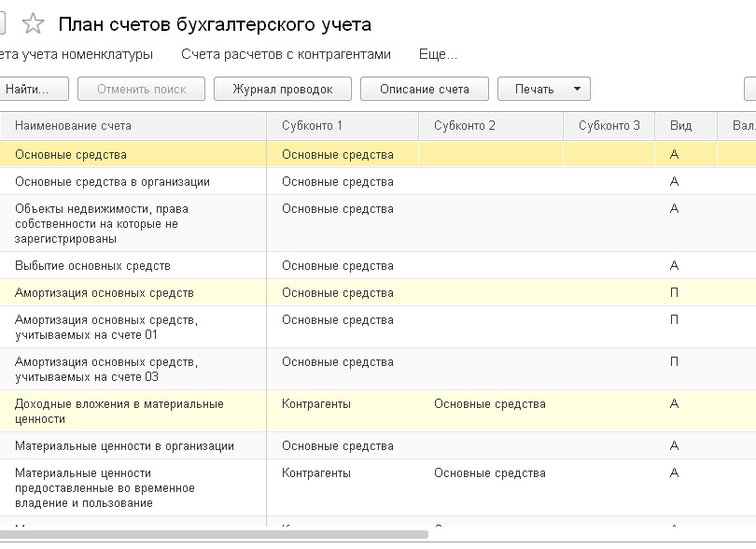This screenshot has width=756, height=549.
Task: Click the Вид column header
Action: (686, 126)
